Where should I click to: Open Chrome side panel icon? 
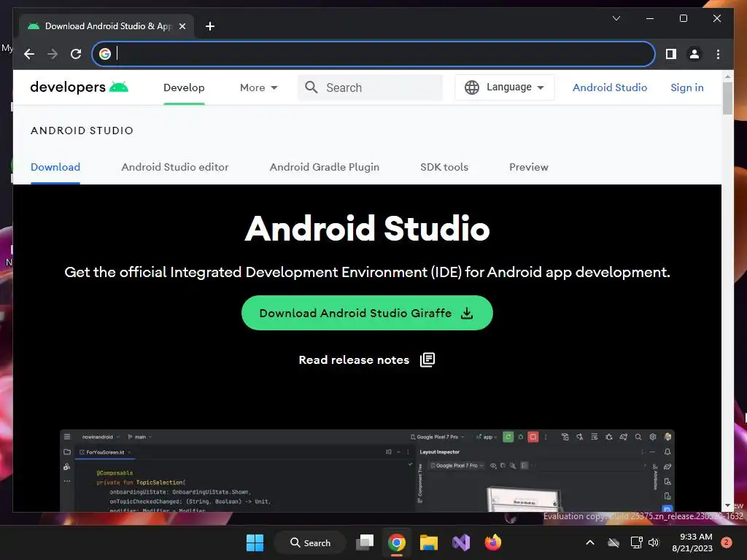(x=671, y=54)
